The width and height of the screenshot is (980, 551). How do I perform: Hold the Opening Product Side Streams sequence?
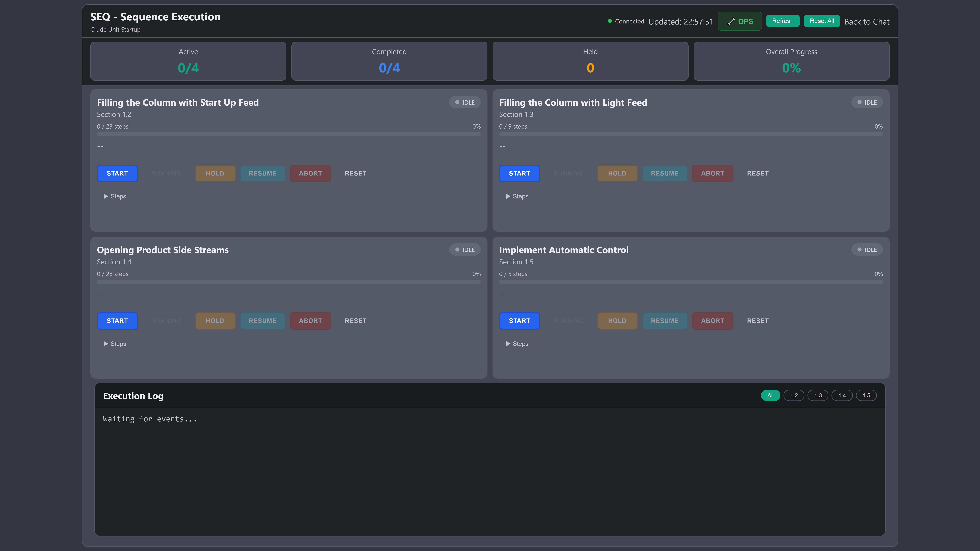click(215, 321)
